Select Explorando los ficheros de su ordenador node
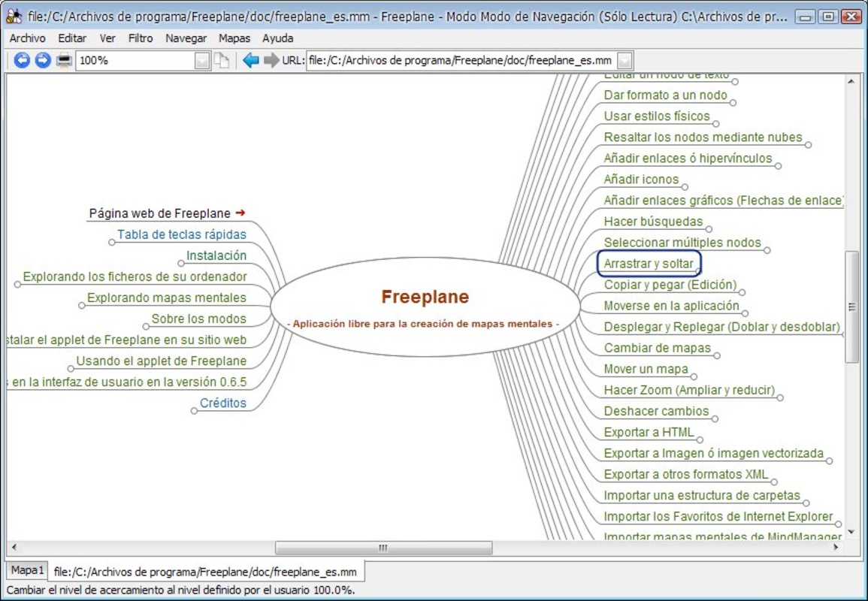 point(135,276)
